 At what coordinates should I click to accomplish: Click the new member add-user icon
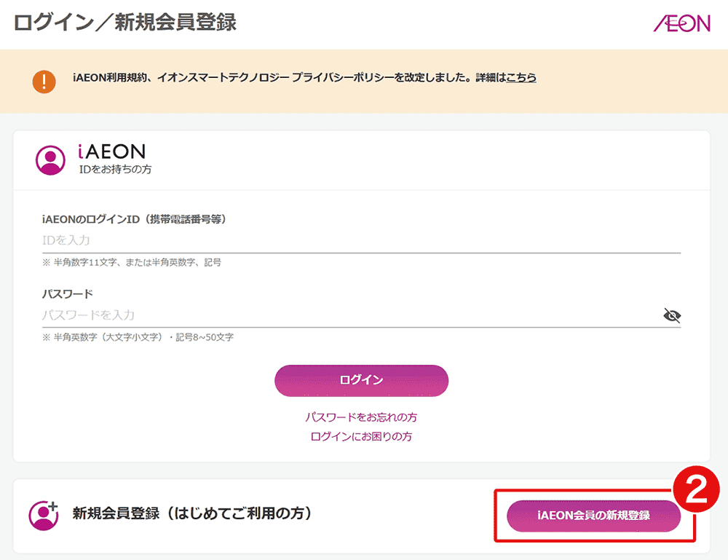point(43,514)
